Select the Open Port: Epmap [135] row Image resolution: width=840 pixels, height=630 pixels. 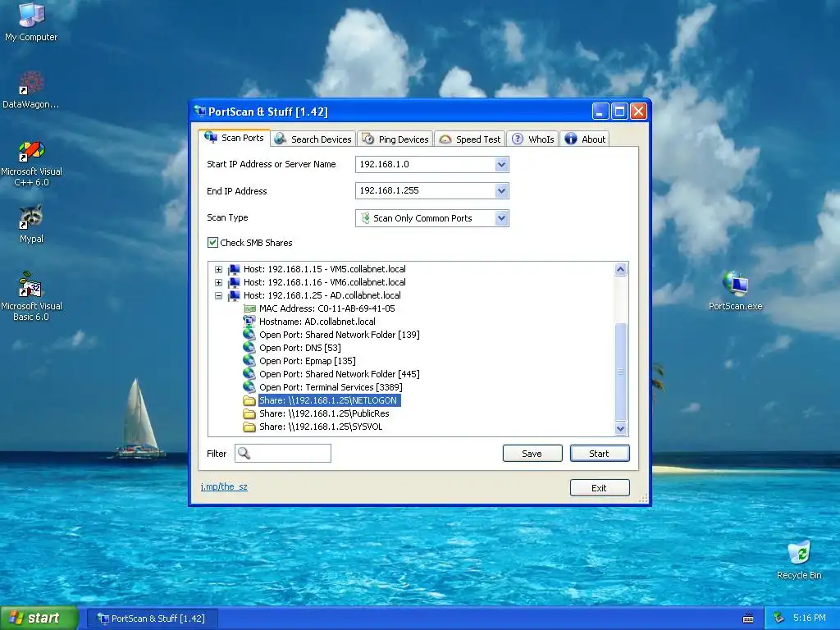308,361
